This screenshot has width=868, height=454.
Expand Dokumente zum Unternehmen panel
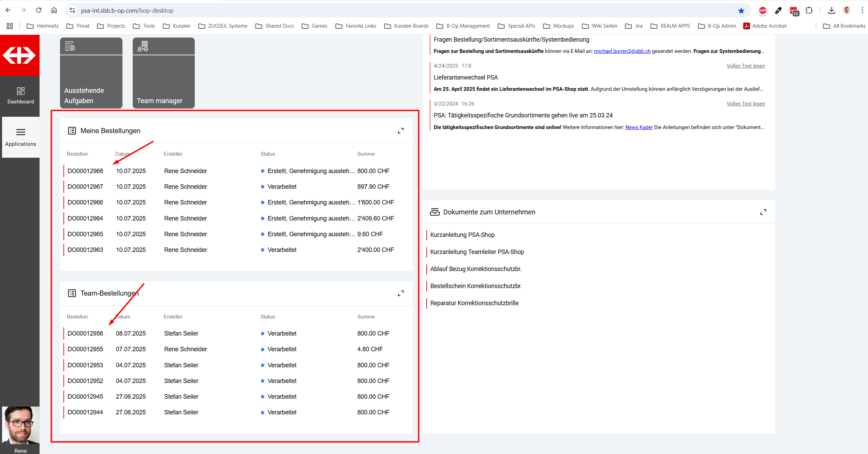pyautogui.click(x=763, y=212)
